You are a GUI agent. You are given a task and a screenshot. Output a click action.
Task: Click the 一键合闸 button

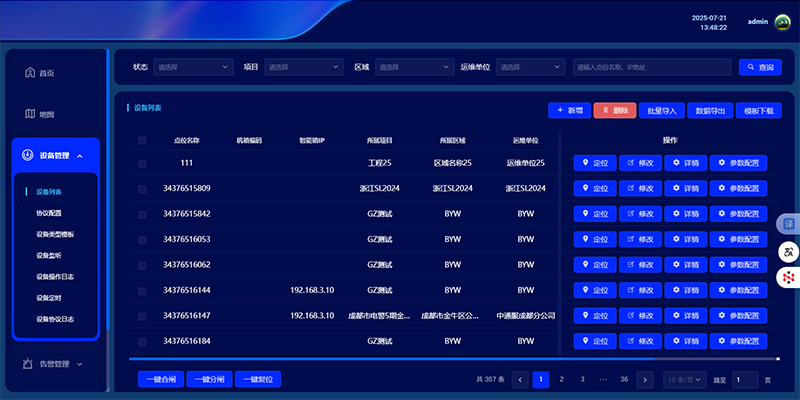pyautogui.click(x=160, y=380)
